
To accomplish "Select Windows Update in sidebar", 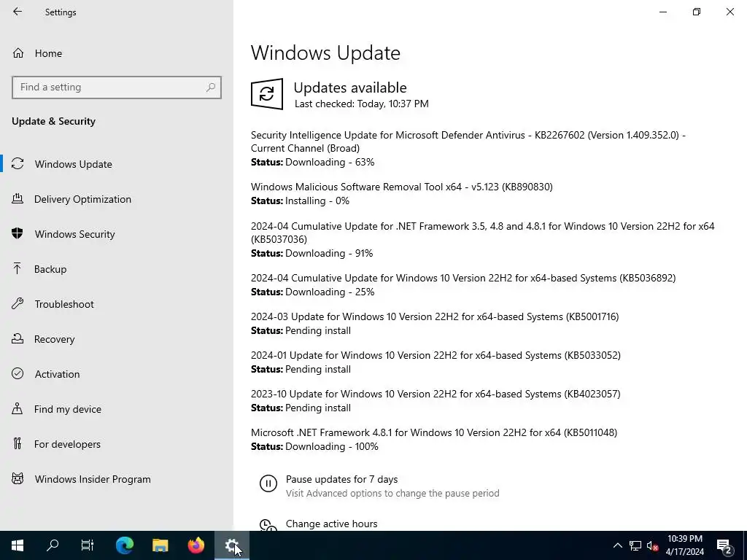I will pyautogui.click(x=73, y=164).
